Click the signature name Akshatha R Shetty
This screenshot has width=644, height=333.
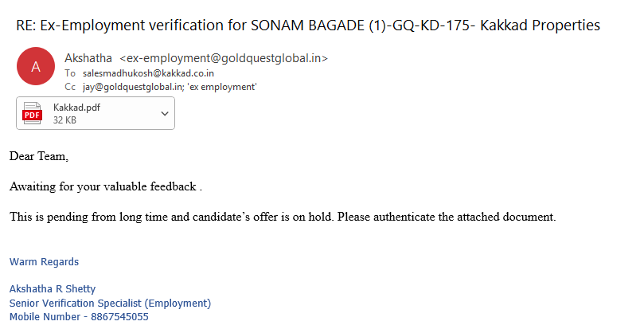click(53, 289)
